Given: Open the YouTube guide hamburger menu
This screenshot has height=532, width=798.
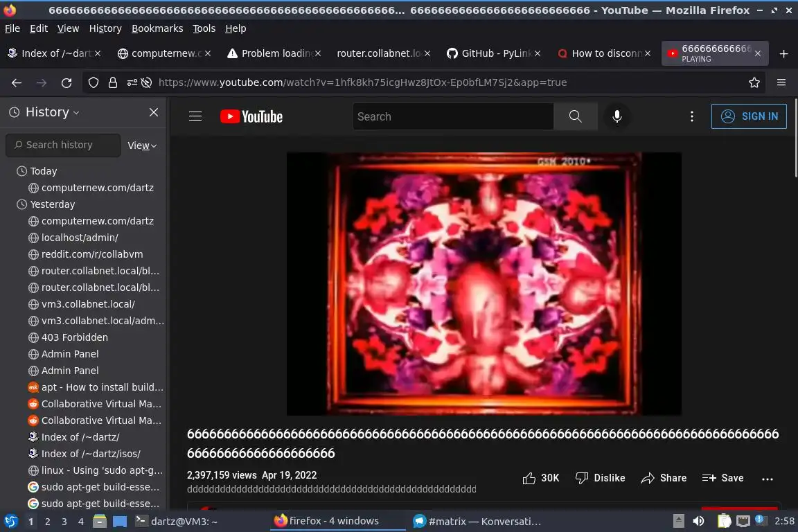Looking at the screenshot, I should [195, 116].
